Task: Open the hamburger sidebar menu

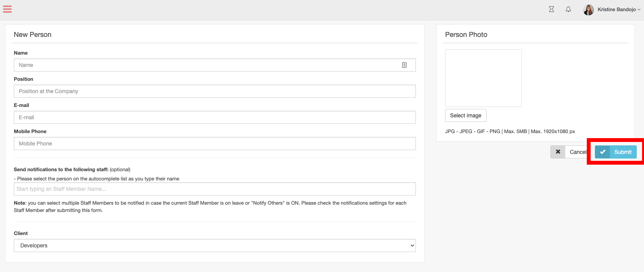Action: pos(7,9)
